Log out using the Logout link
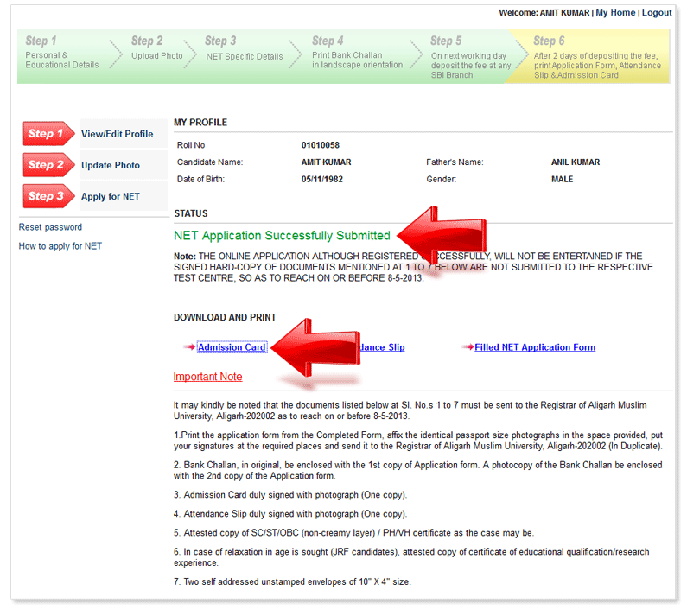The height and width of the screenshot is (616, 687). (x=657, y=13)
